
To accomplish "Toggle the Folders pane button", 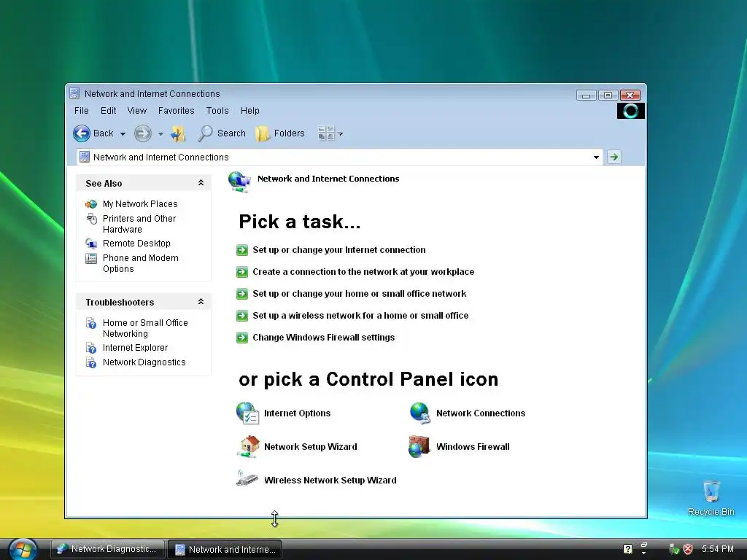I will pos(279,133).
